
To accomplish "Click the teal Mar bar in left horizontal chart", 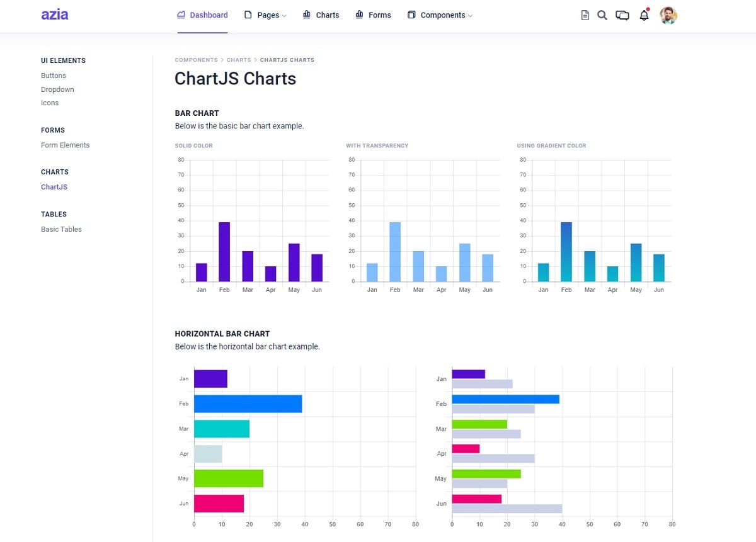I will [x=222, y=429].
